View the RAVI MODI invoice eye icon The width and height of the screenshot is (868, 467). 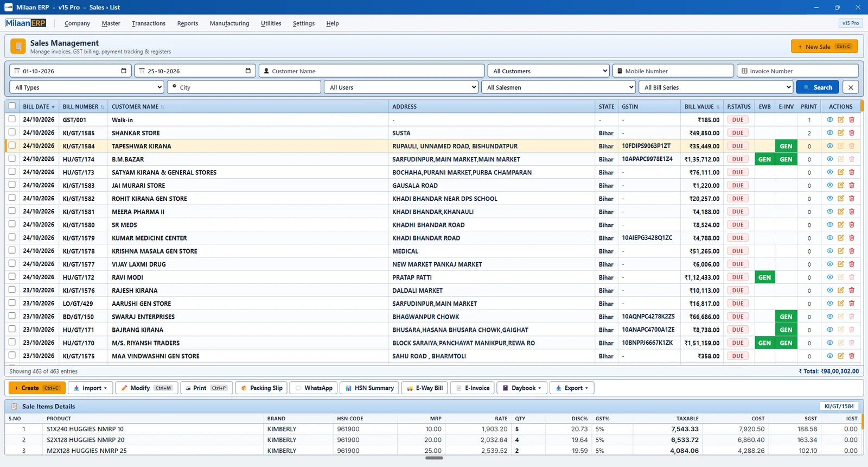pos(829,277)
